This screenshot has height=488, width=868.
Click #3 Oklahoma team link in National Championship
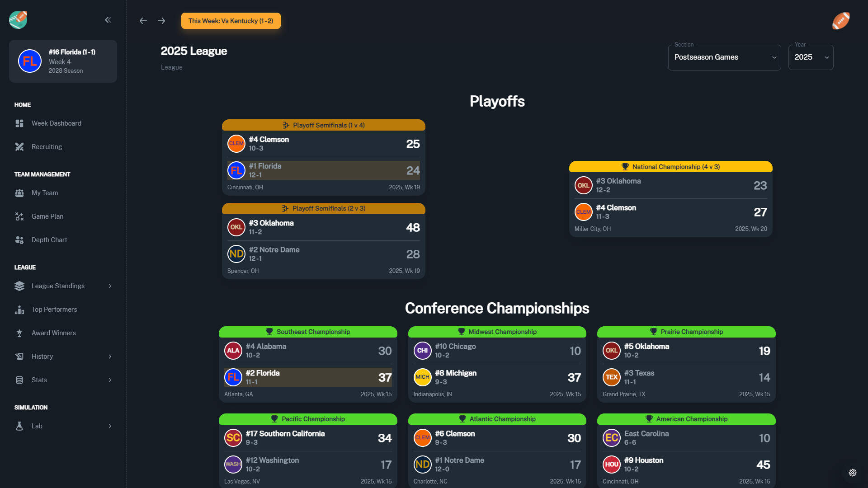point(618,181)
